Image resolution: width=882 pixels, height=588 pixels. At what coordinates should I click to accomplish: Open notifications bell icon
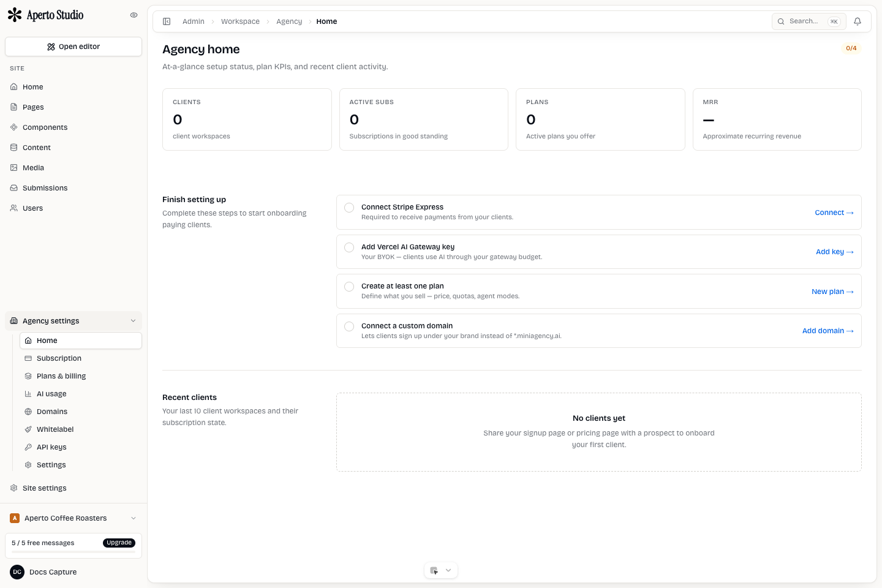click(x=858, y=21)
